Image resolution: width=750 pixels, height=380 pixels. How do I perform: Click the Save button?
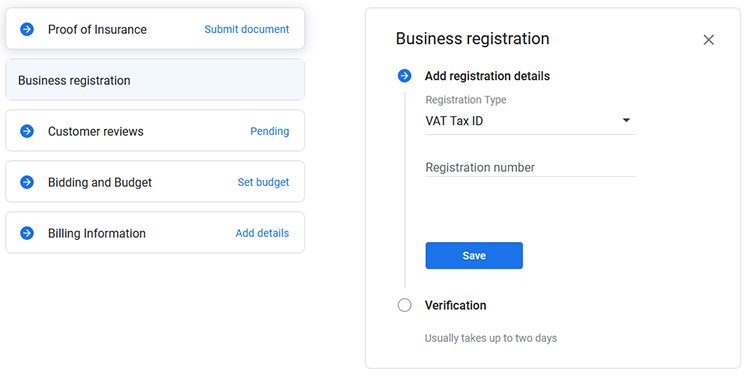pyautogui.click(x=474, y=256)
